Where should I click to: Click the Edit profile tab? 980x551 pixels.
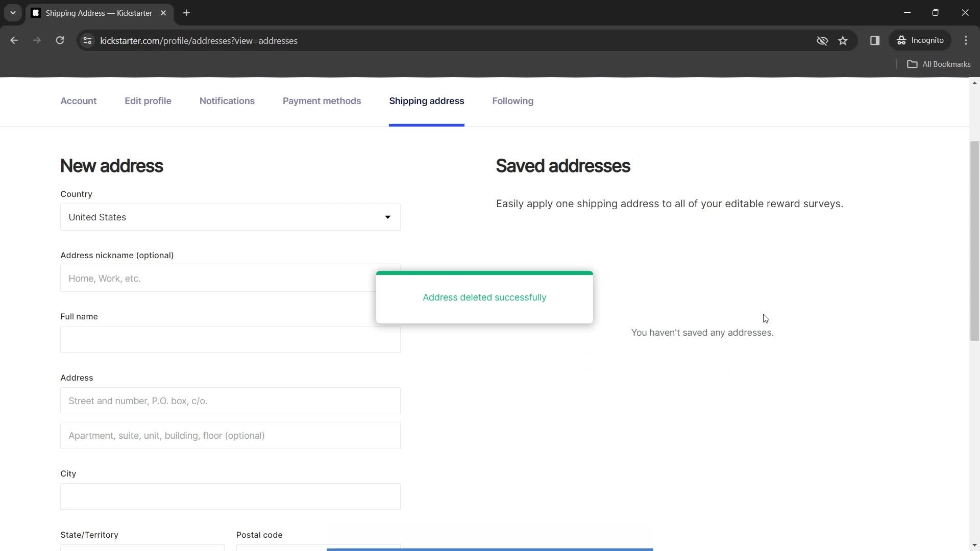pyautogui.click(x=148, y=101)
